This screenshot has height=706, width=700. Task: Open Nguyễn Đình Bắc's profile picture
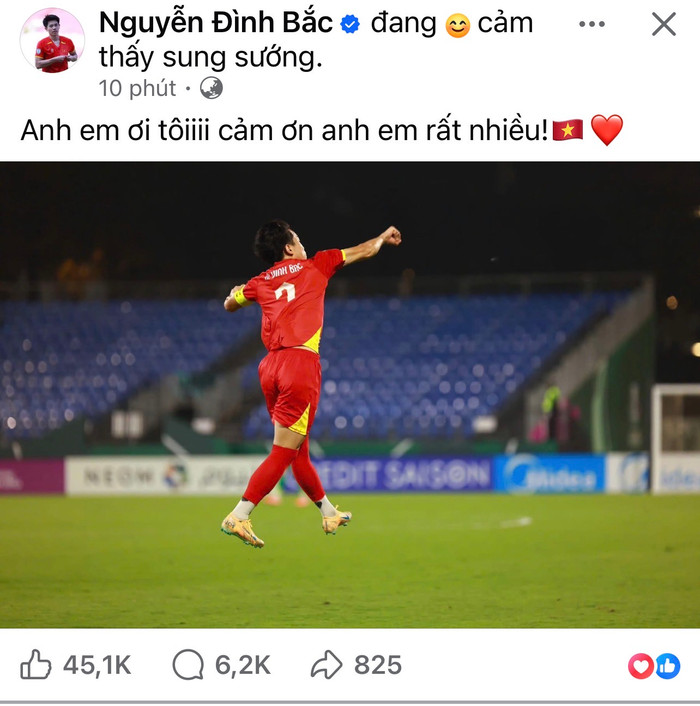[52, 40]
